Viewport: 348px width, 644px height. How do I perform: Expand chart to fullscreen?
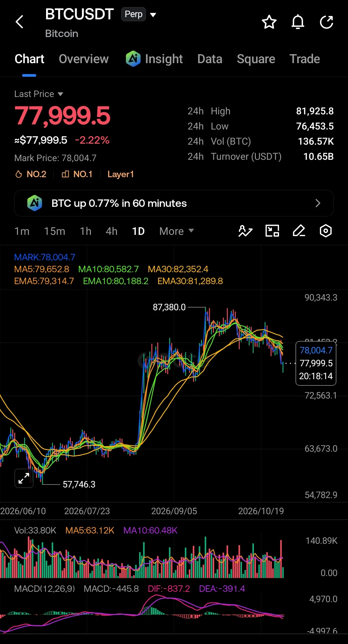click(x=24, y=478)
